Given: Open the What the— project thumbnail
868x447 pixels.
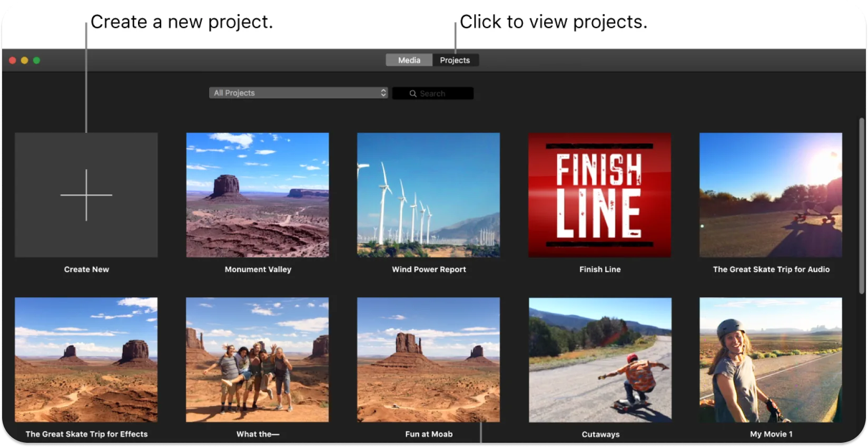Looking at the screenshot, I should tap(258, 359).
